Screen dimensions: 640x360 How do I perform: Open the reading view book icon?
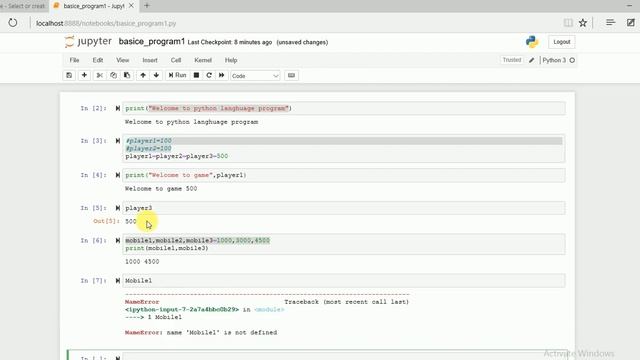pyautogui.click(x=568, y=23)
